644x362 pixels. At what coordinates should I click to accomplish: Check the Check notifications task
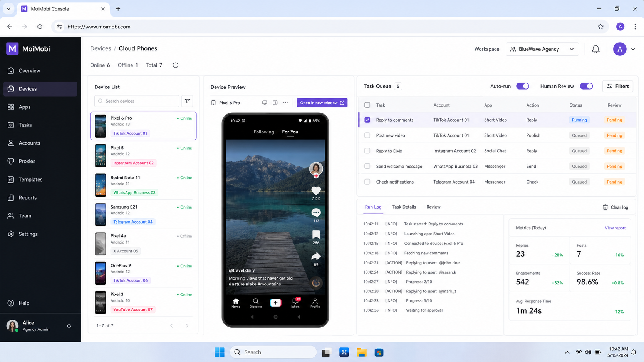(x=367, y=182)
